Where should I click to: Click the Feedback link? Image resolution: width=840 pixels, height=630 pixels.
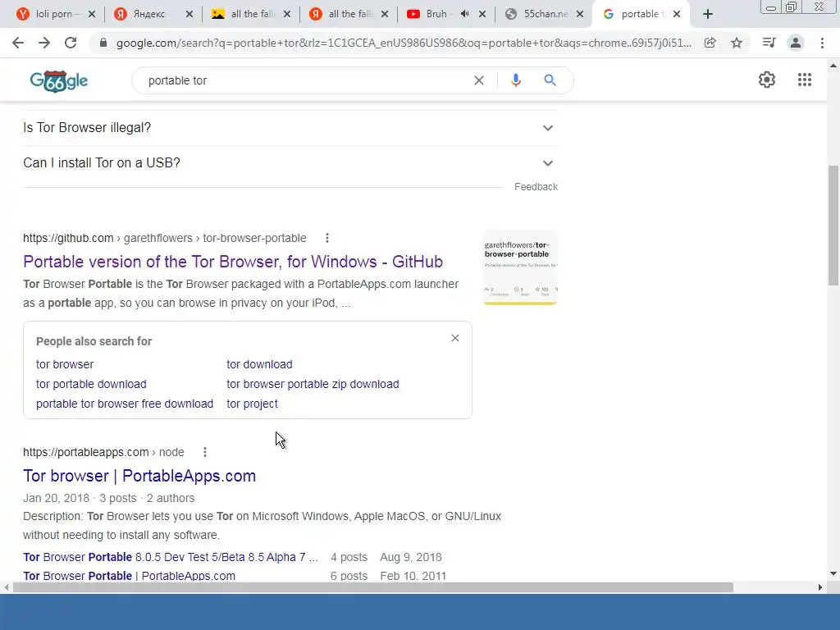[536, 187]
